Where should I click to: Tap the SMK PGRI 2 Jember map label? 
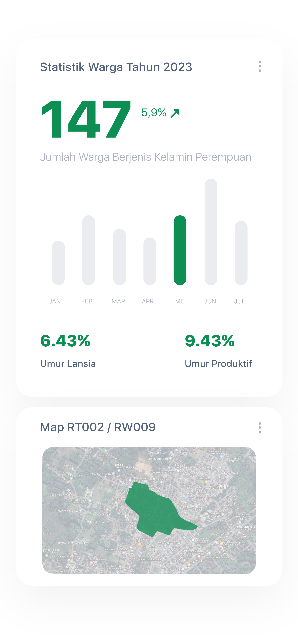coord(68,511)
